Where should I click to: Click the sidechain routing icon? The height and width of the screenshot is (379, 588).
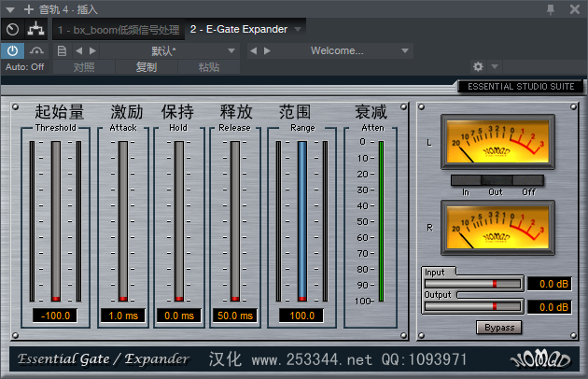[35, 29]
